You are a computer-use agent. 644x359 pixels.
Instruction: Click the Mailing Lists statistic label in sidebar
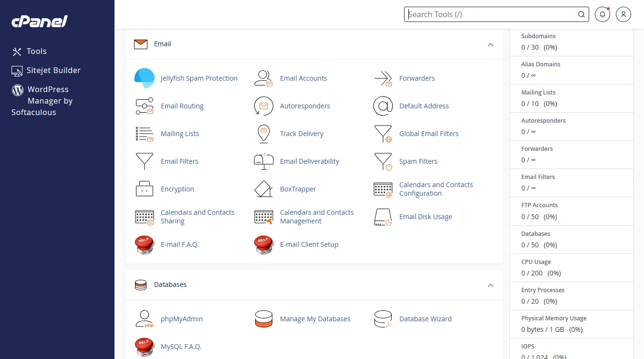[539, 93]
